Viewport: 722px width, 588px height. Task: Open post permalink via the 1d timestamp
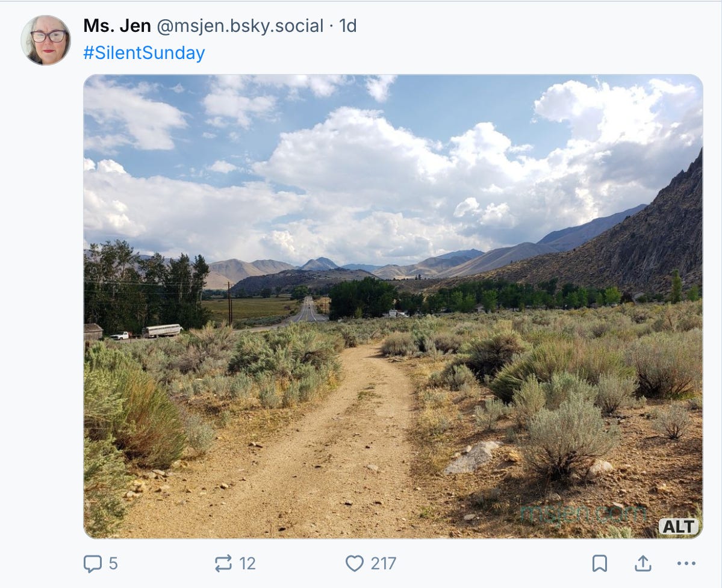(348, 26)
